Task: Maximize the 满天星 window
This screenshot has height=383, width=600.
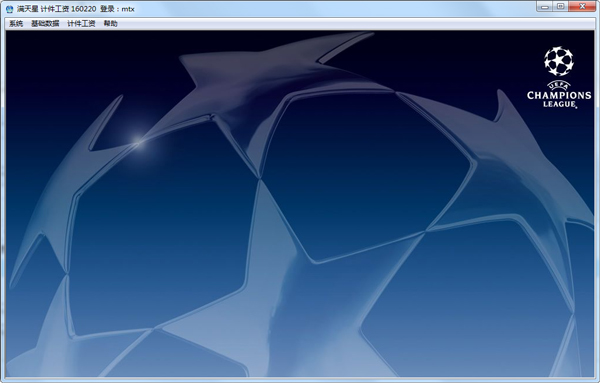Action: coord(560,7)
